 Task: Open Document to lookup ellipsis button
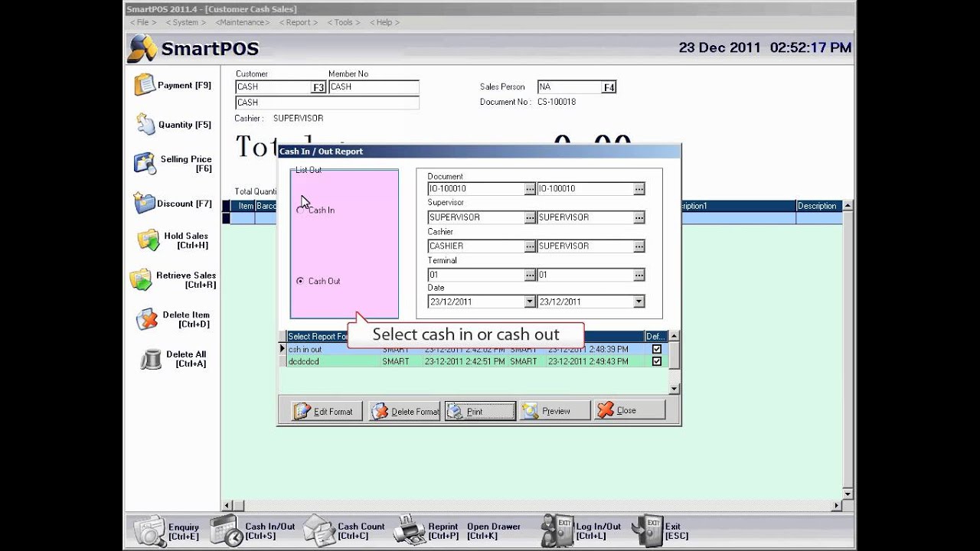(x=639, y=188)
